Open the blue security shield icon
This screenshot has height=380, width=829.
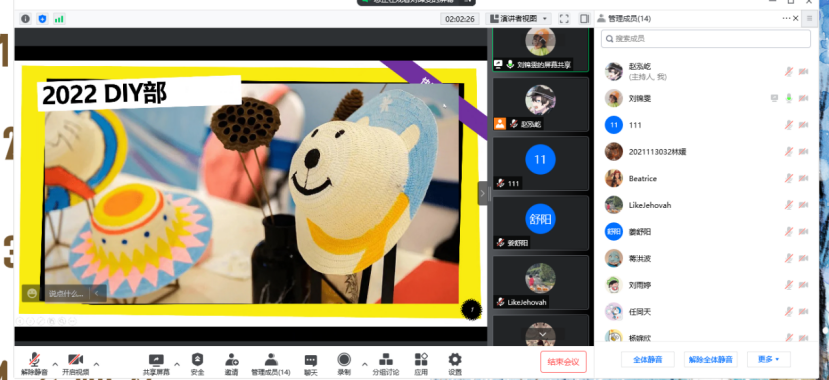click(x=42, y=19)
